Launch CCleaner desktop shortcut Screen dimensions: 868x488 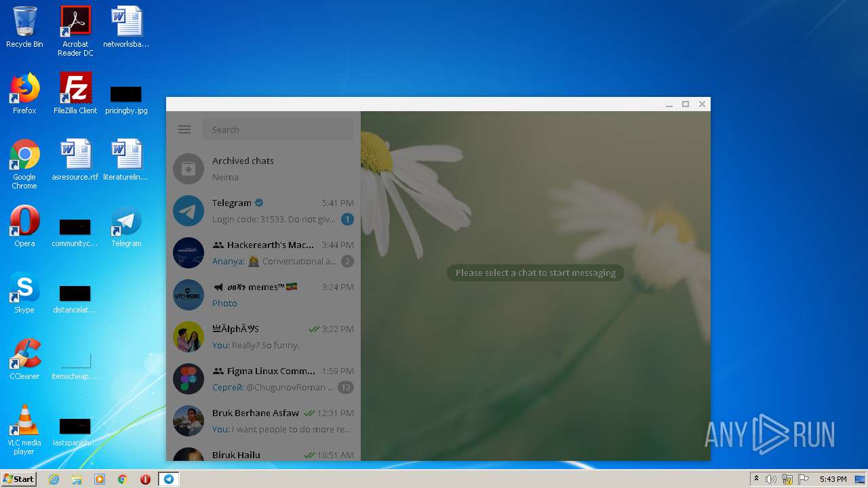(x=24, y=359)
